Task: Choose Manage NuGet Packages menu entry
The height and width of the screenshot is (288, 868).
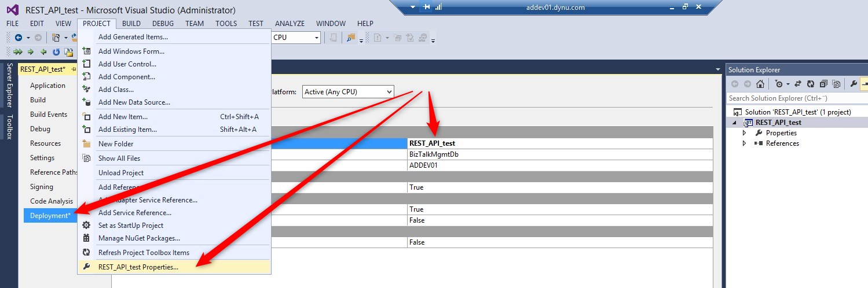Action: (174, 238)
